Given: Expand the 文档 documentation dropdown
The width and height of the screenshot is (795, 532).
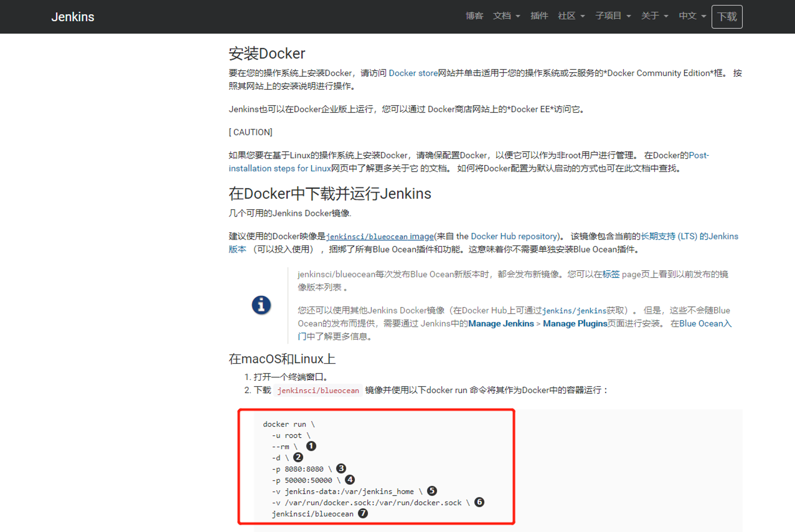Looking at the screenshot, I should tap(506, 16).
